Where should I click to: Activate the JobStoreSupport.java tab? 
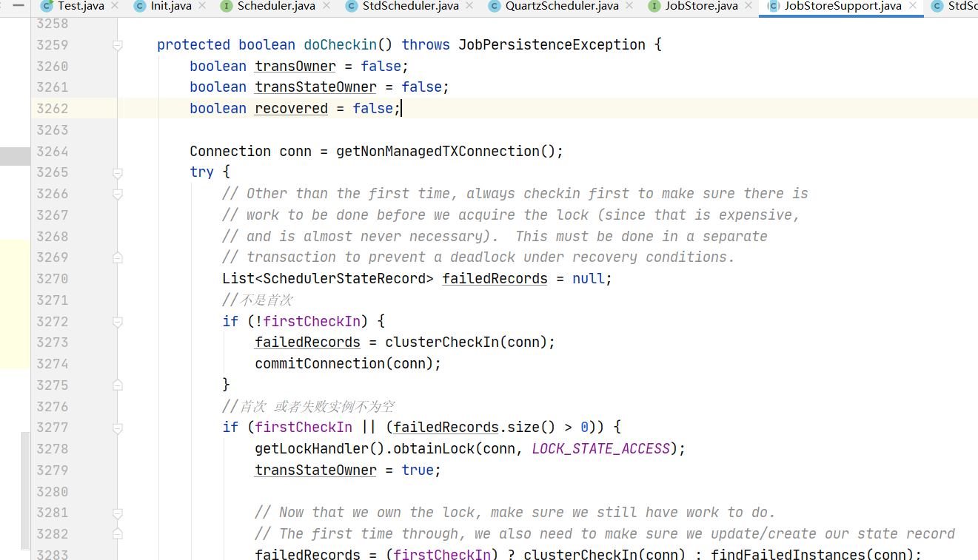coord(842,6)
